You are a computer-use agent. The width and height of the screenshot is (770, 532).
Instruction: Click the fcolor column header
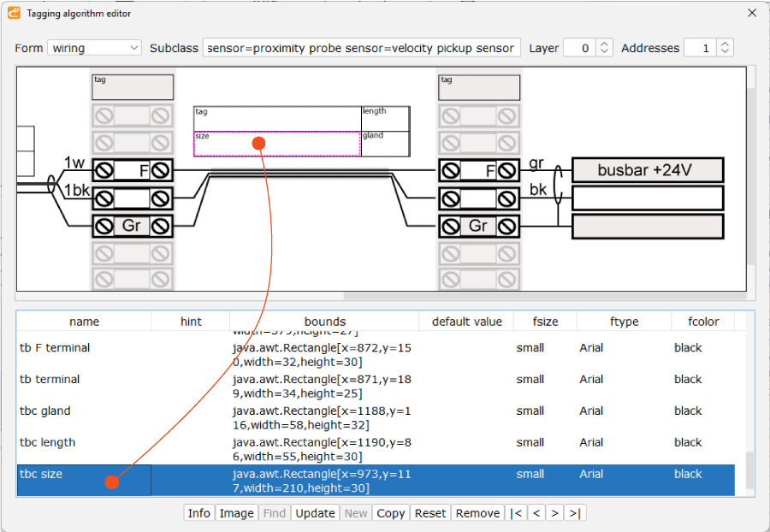703,322
